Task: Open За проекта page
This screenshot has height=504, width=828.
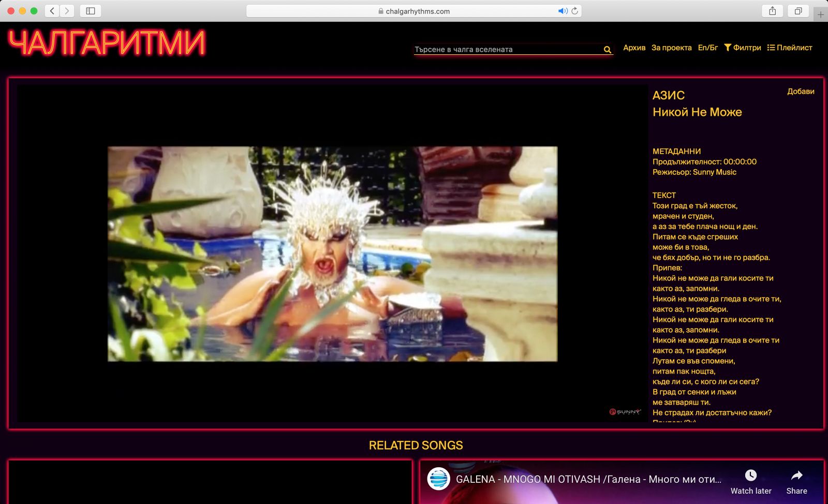Action: click(671, 48)
